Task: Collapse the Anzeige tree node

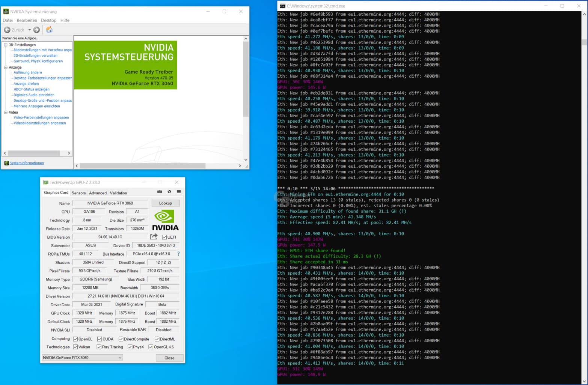Action: tap(6, 67)
